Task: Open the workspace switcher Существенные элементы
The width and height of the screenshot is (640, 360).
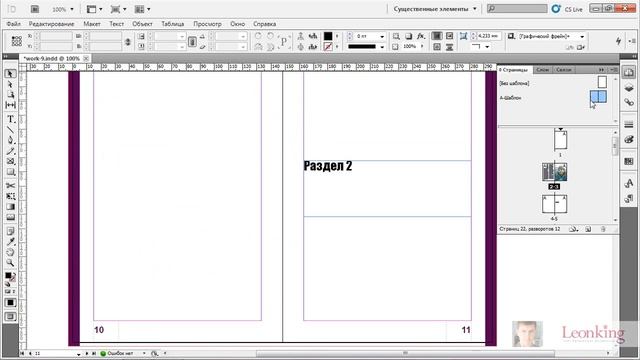Action: coord(435,9)
